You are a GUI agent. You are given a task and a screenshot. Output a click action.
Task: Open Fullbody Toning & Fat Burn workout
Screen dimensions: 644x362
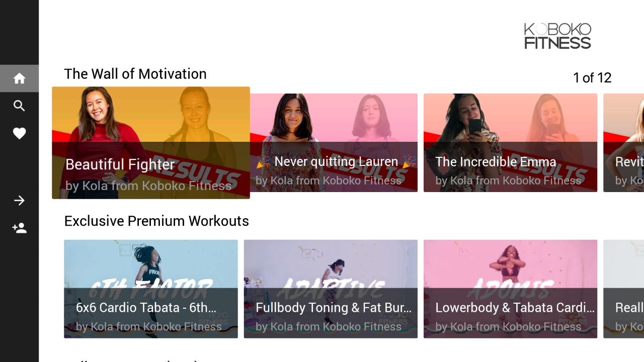click(x=331, y=289)
